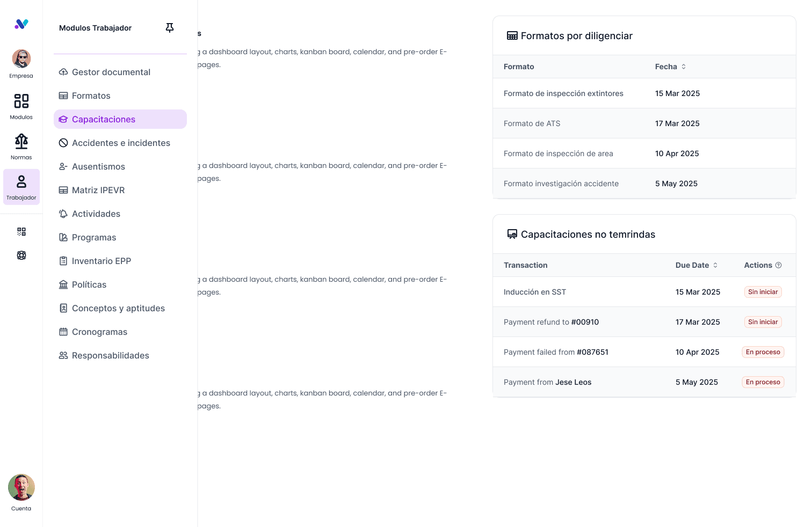Image resolution: width=812 pixels, height=527 pixels.
Task: Pin the Modulos Trabajador panel
Action: pyautogui.click(x=170, y=27)
